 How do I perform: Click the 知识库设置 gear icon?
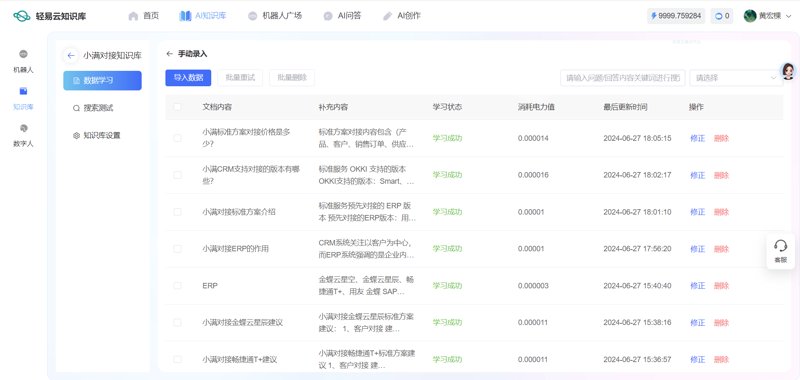(77, 136)
